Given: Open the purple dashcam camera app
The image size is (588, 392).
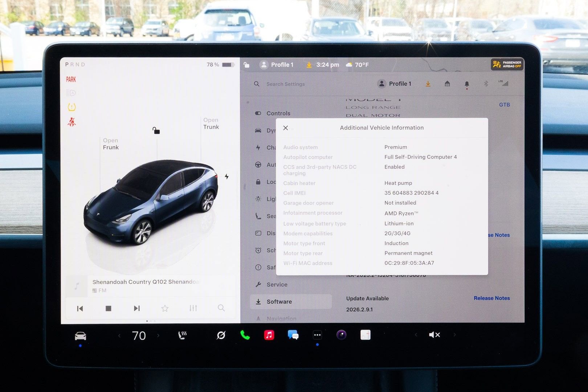Looking at the screenshot, I should point(341,335).
